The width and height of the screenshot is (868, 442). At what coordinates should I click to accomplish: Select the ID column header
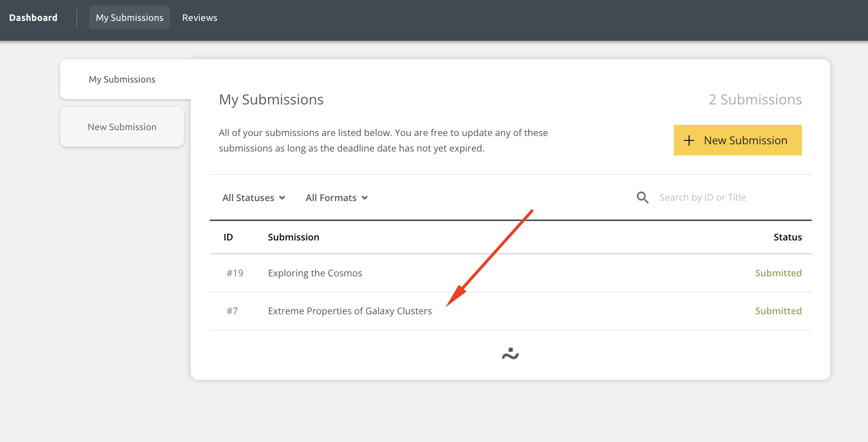[x=228, y=237]
